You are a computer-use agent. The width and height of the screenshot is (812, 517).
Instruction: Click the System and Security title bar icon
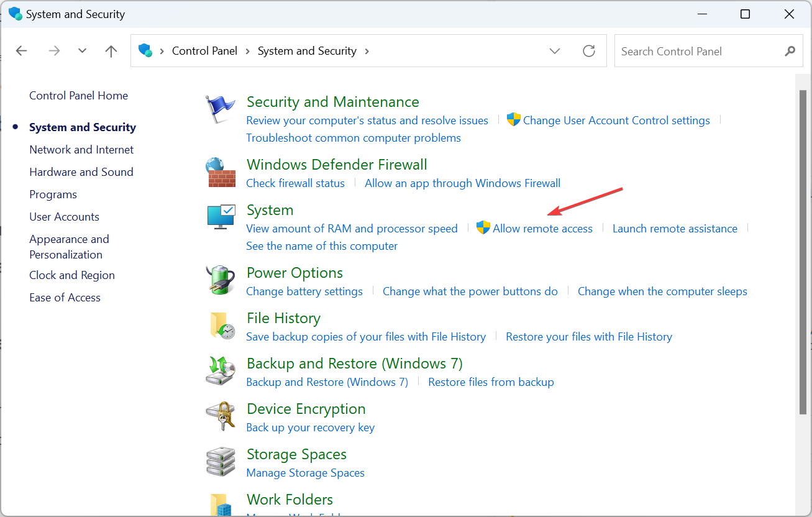tap(14, 14)
